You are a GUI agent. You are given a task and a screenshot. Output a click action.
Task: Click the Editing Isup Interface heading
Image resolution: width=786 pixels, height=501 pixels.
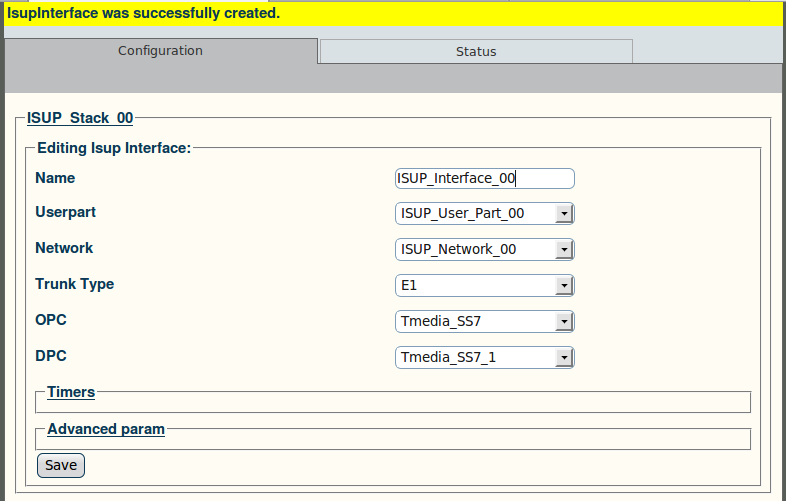click(x=114, y=148)
